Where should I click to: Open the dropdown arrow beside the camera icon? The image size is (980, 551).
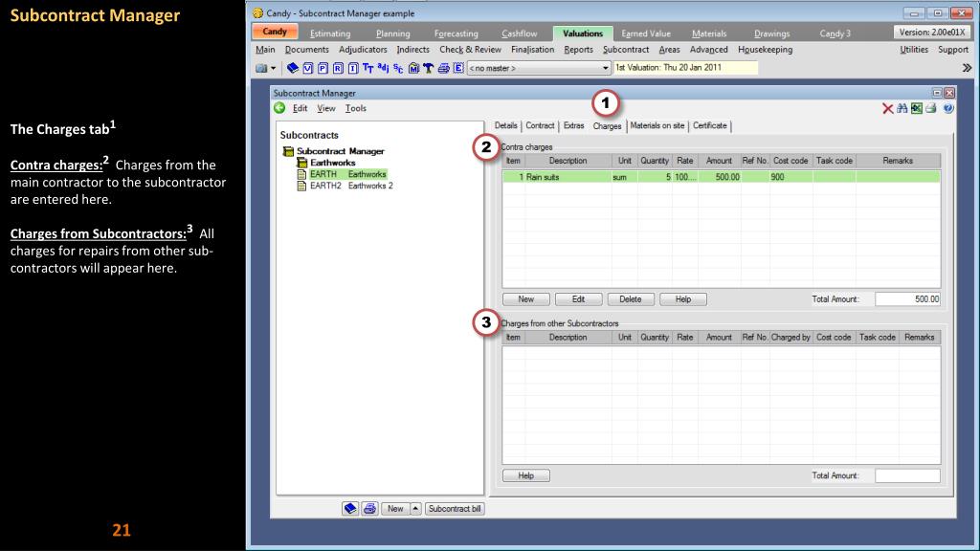[x=273, y=68]
